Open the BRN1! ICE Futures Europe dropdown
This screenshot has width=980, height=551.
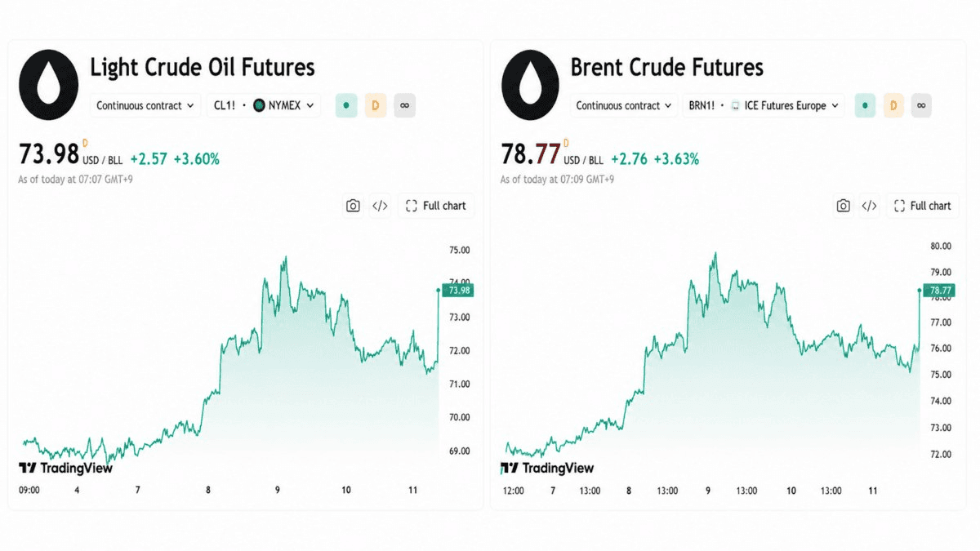coord(764,105)
